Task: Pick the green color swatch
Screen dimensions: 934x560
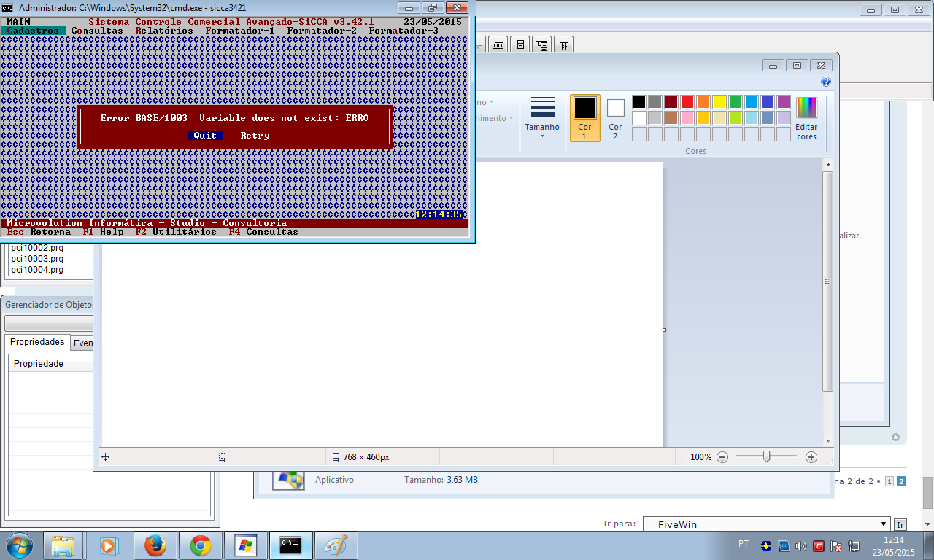Action: click(736, 102)
